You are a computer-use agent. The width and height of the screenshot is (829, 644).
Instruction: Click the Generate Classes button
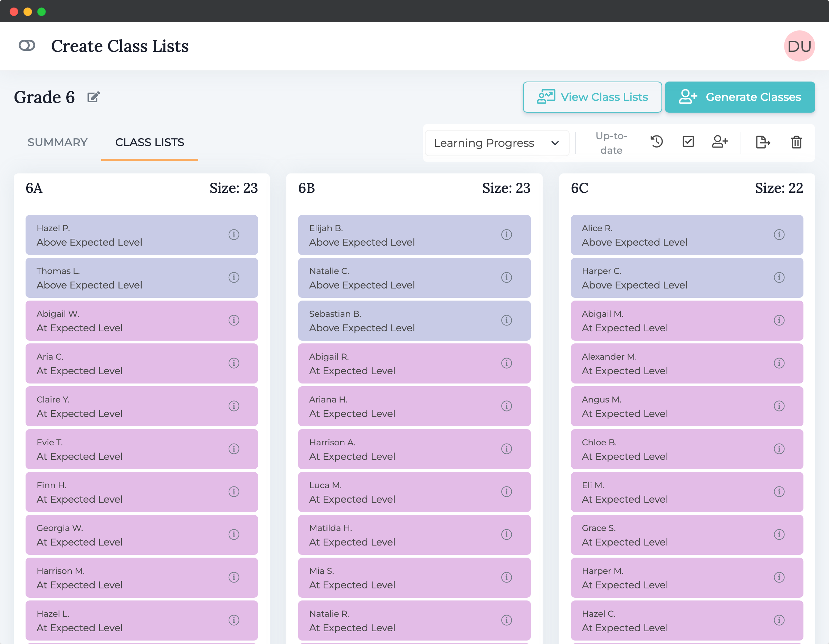740,97
